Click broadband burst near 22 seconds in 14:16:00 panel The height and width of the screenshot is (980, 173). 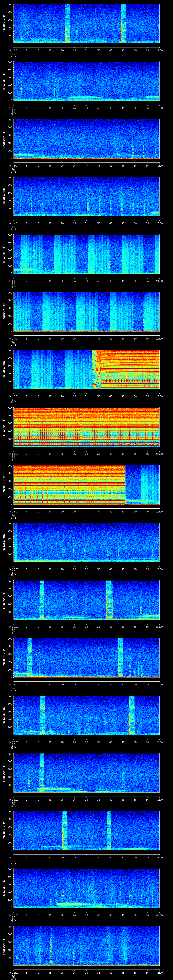pos(67,23)
